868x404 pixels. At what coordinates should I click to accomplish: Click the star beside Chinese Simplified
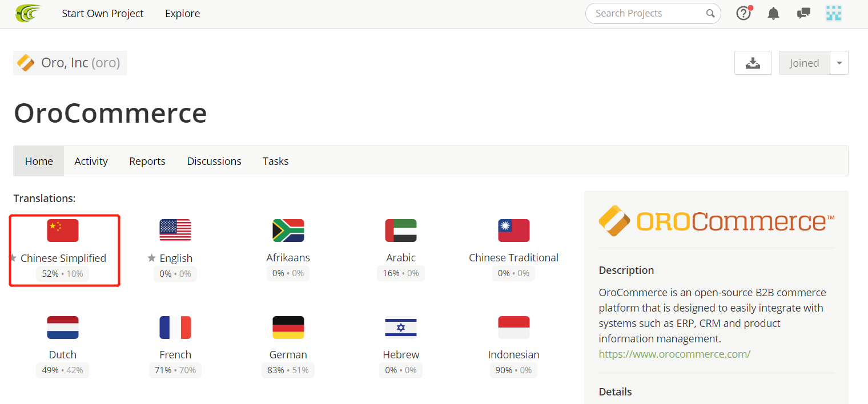click(13, 258)
